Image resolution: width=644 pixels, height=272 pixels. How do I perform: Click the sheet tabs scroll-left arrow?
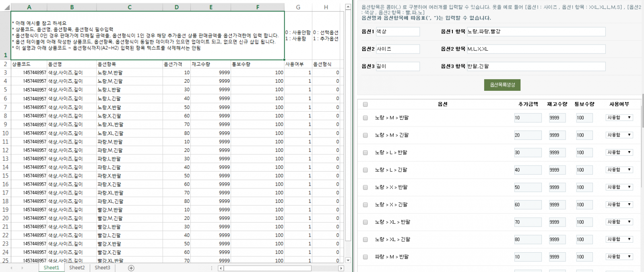pos(11,268)
